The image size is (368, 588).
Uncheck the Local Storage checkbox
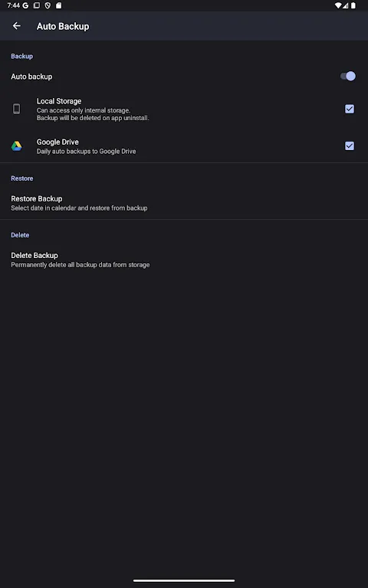click(x=350, y=109)
